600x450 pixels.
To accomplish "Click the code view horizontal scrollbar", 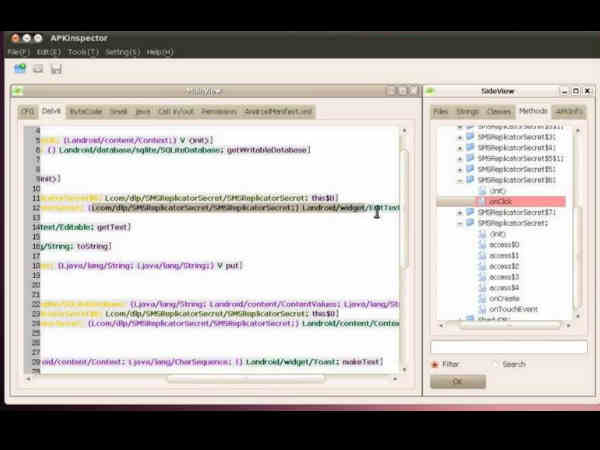I will click(x=246, y=379).
